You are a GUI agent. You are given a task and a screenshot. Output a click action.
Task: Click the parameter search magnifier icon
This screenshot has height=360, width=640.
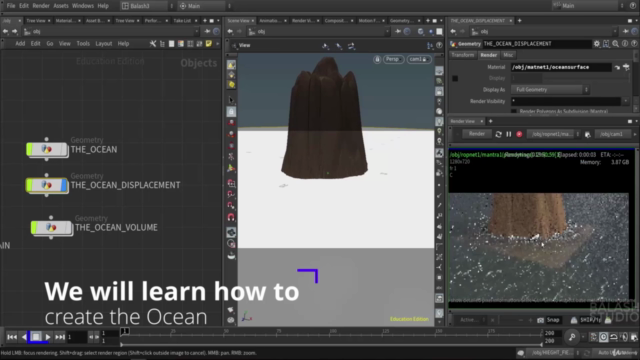tap(616, 43)
